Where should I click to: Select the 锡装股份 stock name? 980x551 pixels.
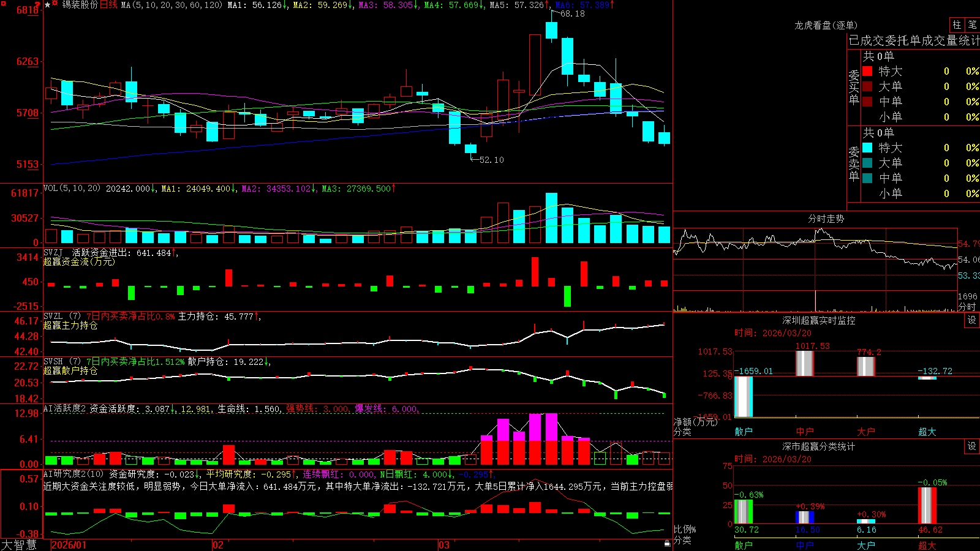[x=80, y=5]
